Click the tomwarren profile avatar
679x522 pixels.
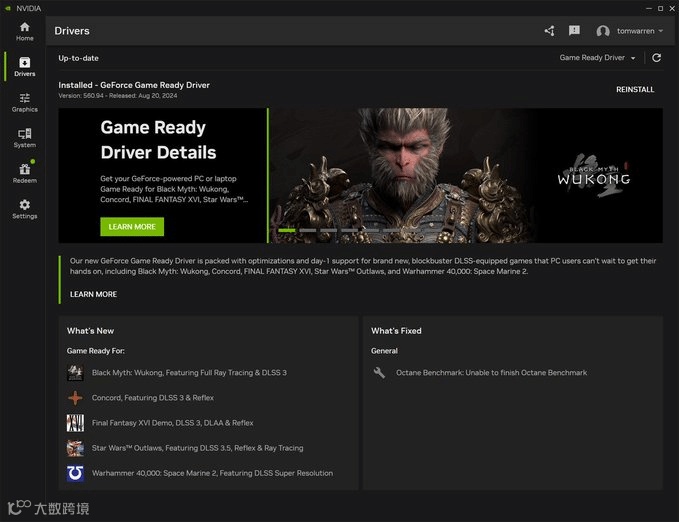[x=603, y=31]
